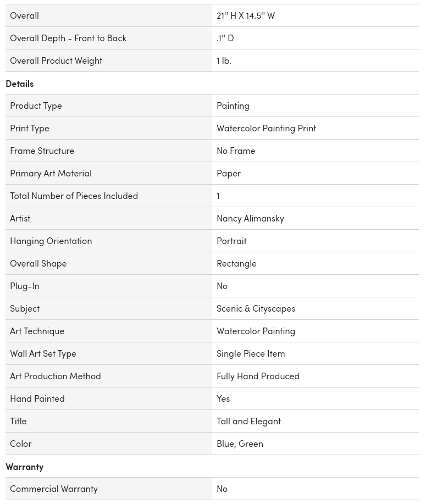The height and width of the screenshot is (504, 426).
Task: Click the Art Production Method label
Action: 55,376
